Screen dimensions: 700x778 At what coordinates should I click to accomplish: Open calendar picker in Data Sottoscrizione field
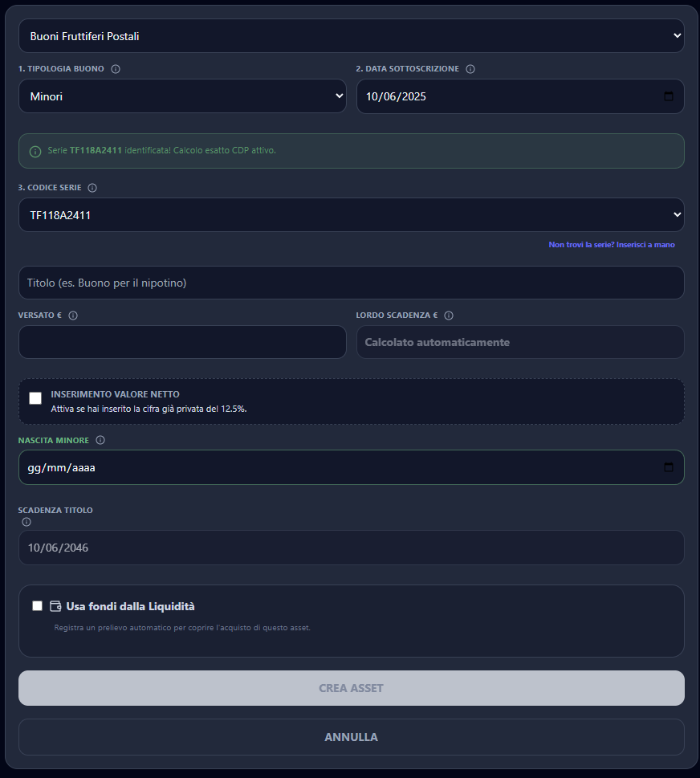(x=669, y=96)
